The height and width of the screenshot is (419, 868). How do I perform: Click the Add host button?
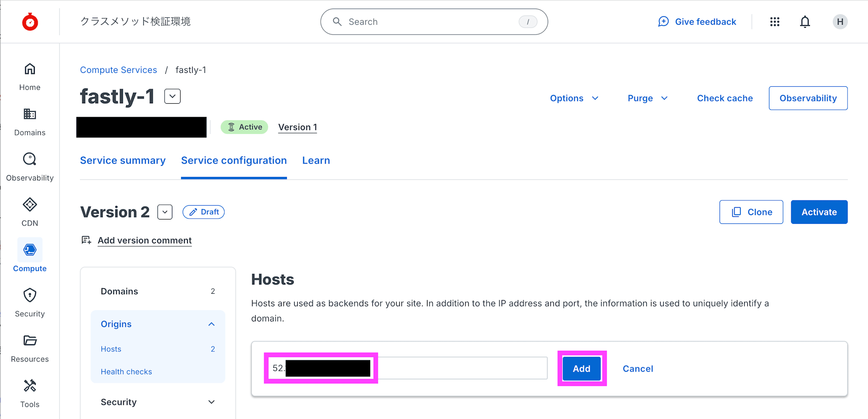point(582,369)
